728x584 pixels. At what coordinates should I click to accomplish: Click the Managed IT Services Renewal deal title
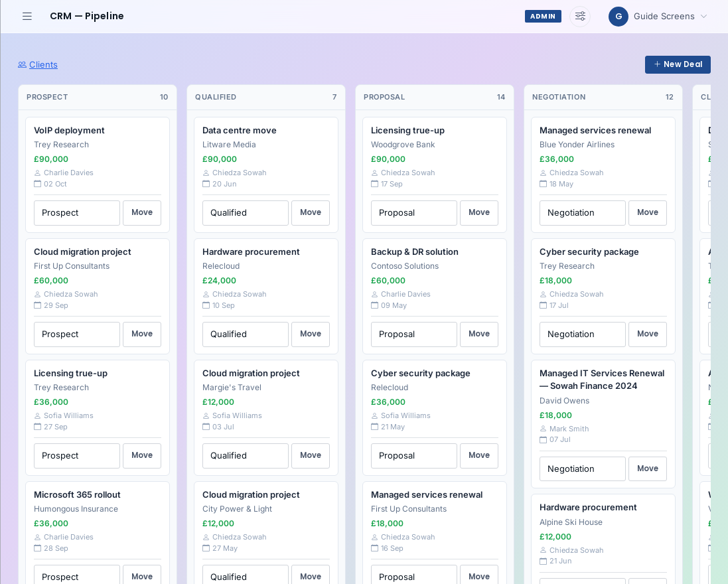click(602, 380)
